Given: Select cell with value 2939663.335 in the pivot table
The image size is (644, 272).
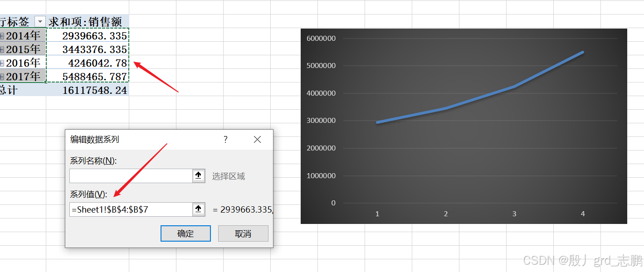Looking at the screenshot, I should (x=88, y=35).
